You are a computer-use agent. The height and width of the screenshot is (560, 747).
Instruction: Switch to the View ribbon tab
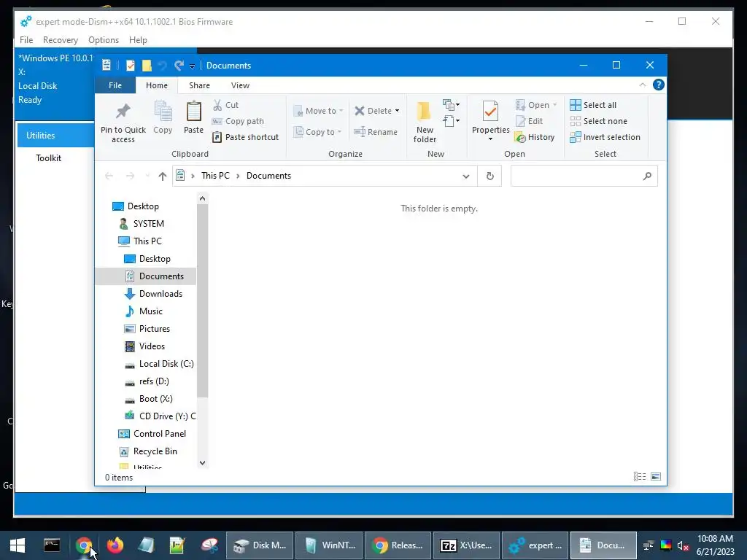pyautogui.click(x=240, y=85)
